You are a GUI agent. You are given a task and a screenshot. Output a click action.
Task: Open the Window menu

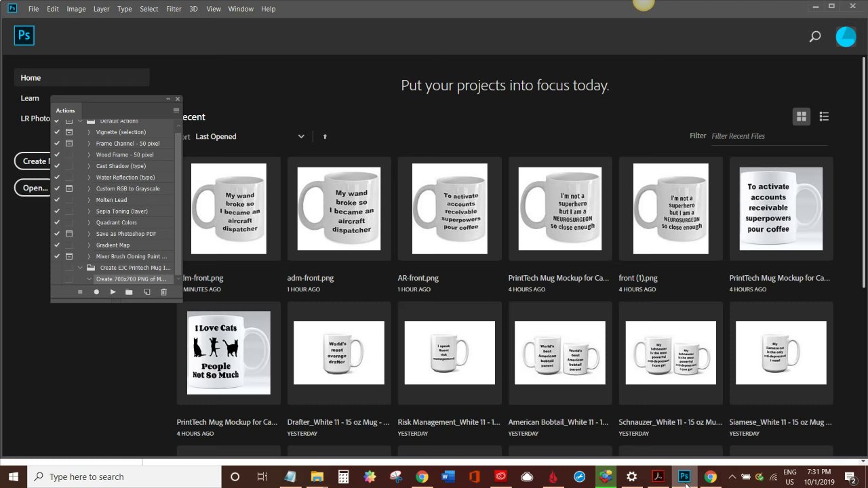click(241, 9)
